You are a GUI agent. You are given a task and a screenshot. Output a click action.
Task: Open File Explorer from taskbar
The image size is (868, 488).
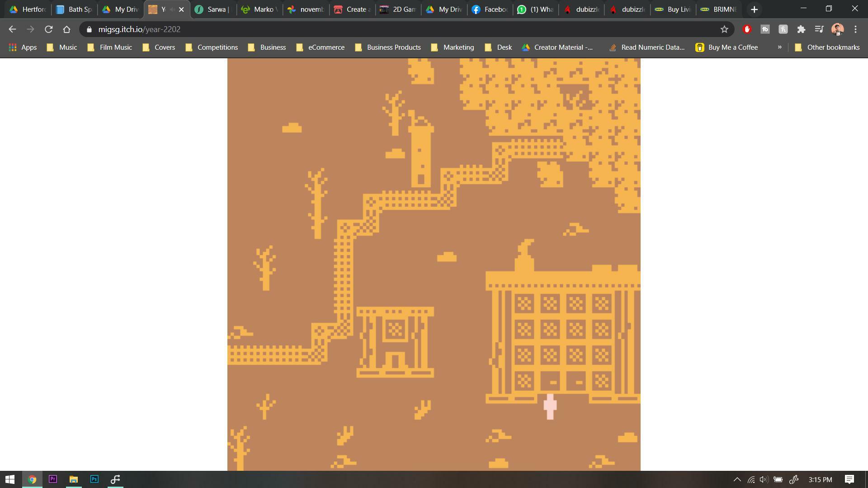73,479
